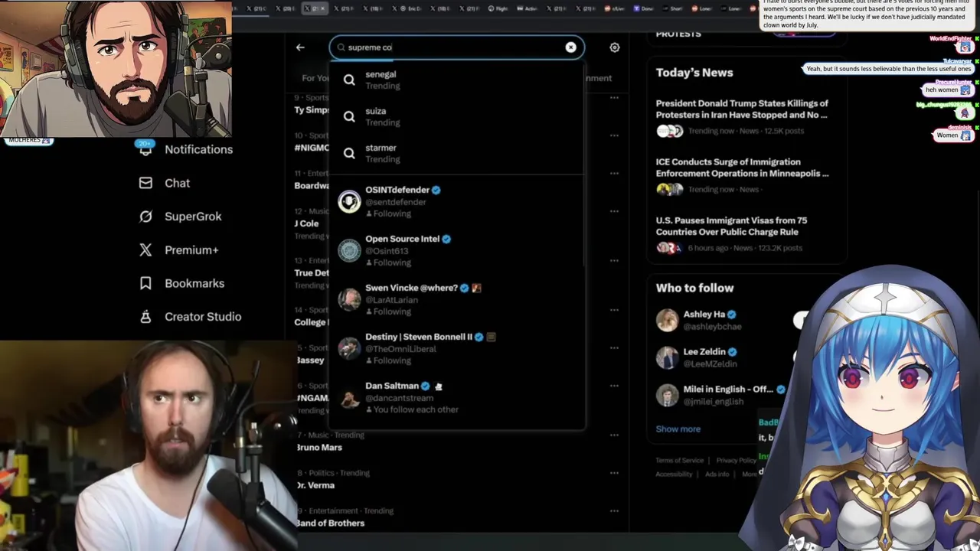Switch to the For You tab
The height and width of the screenshot is (551, 980).
(x=315, y=78)
